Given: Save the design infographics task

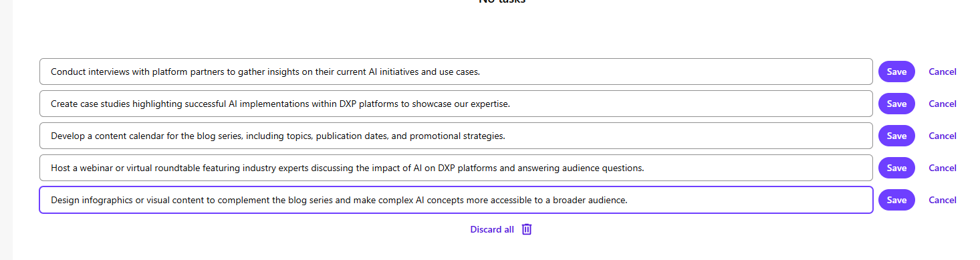Looking at the screenshot, I should coord(896,200).
